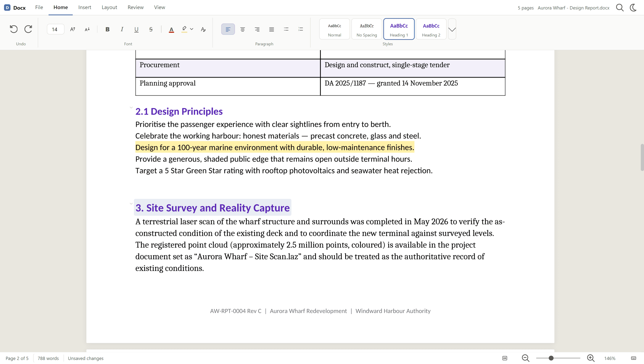Click the 146% zoom level
Image resolution: width=644 pixels, height=364 pixels.
tap(610, 358)
